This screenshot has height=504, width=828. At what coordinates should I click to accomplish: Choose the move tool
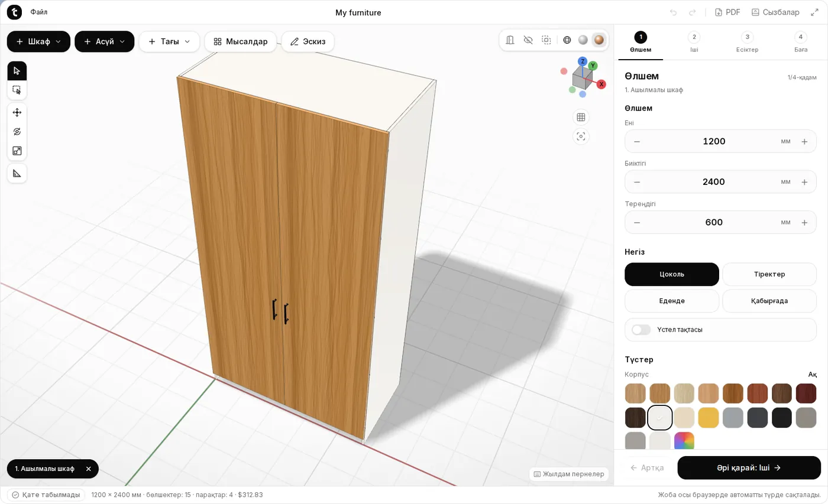coord(17,112)
